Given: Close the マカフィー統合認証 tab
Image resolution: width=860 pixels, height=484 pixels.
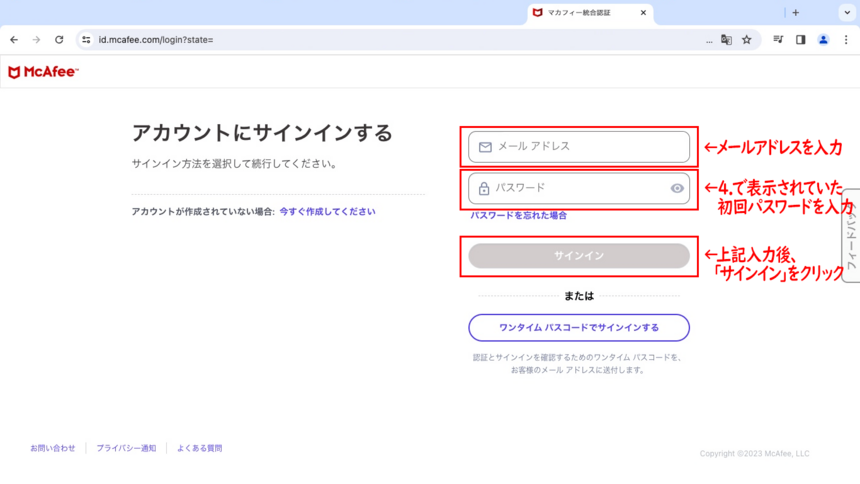Looking at the screenshot, I should [x=643, y=13].
